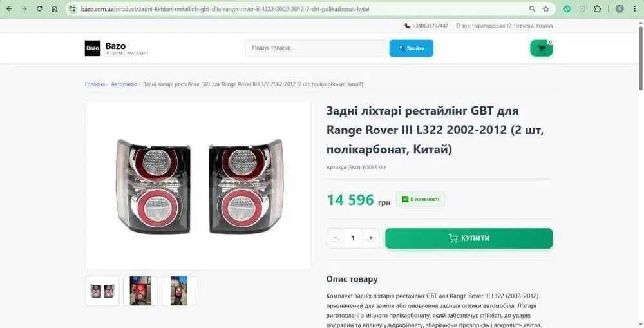Reload the page in the browser
Screen dimensions: 644x328
point(39,8)
